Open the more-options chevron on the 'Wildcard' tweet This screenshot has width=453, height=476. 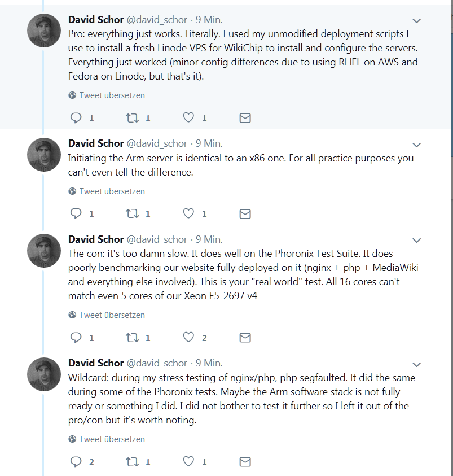click(x=417, y=365)
